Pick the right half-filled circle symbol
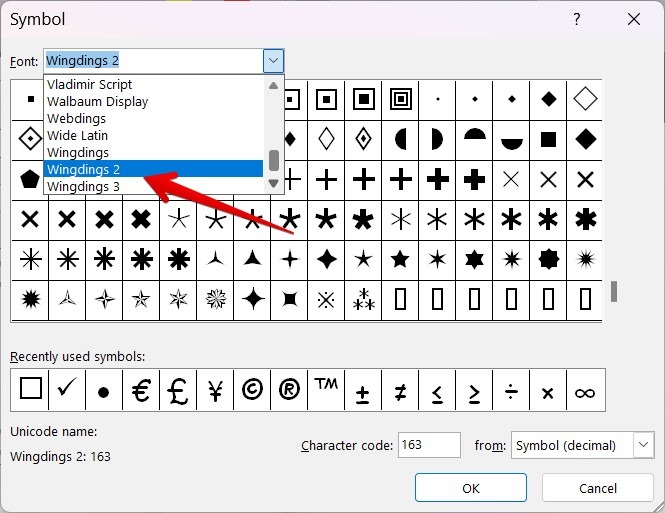 437,140
